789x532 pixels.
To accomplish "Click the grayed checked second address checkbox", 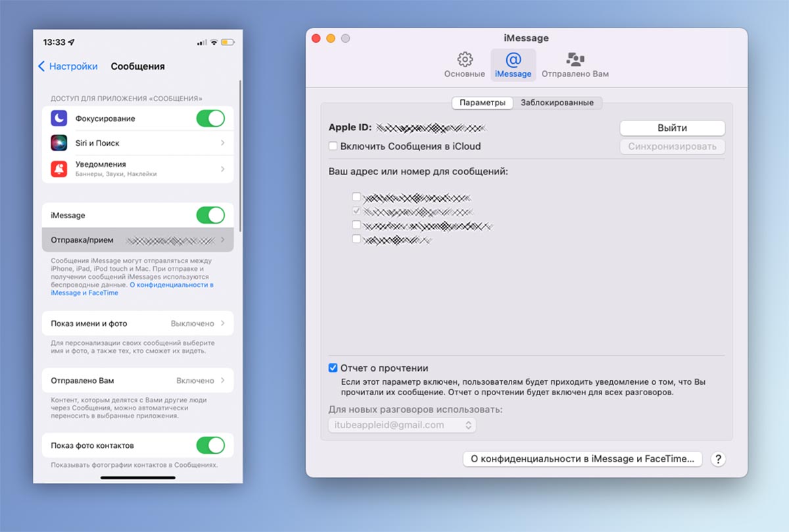I will [x=356, y=211].
